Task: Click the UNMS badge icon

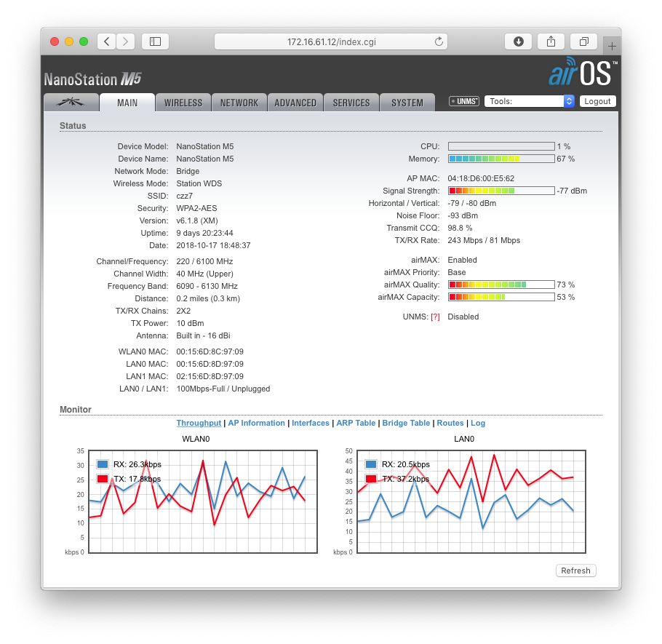Action: pos(464,101)
